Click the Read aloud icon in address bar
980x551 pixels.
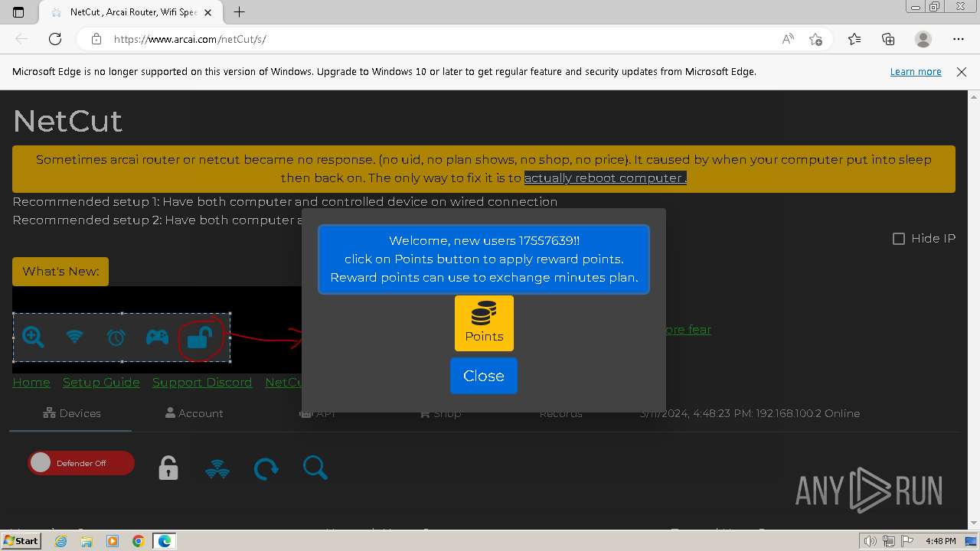click(x=788, y=39)
